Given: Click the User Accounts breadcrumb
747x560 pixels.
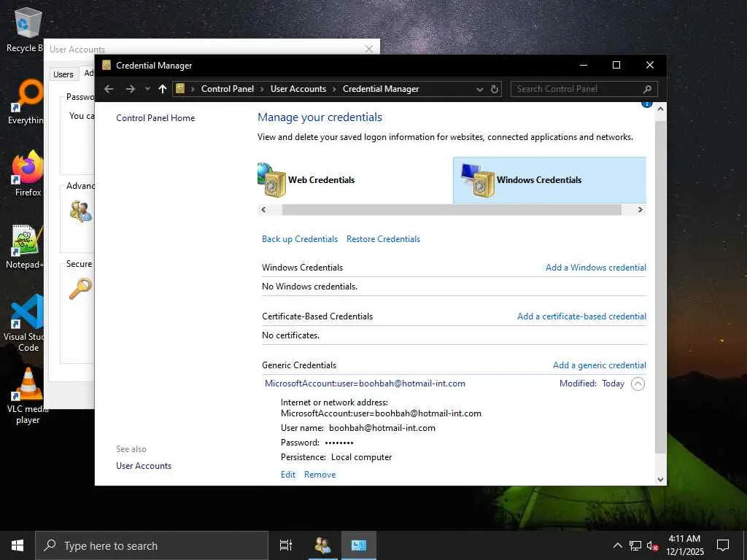Looking at the screenshot, I should tap(298, 89).
